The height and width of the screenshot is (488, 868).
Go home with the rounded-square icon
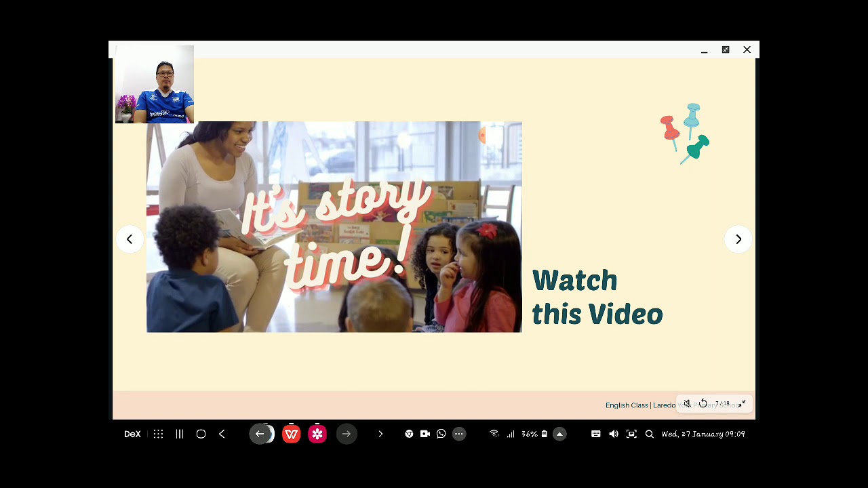pyautogui.click(x=201, y=434)
